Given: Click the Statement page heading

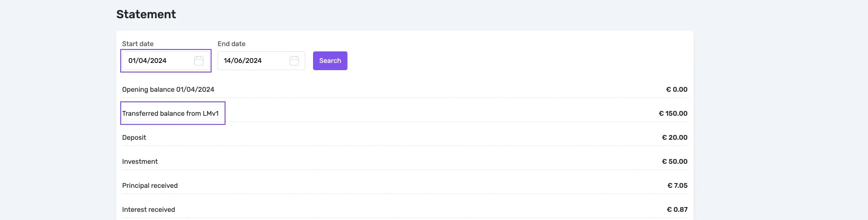Looking at the screenshot, I should point(146,14).
